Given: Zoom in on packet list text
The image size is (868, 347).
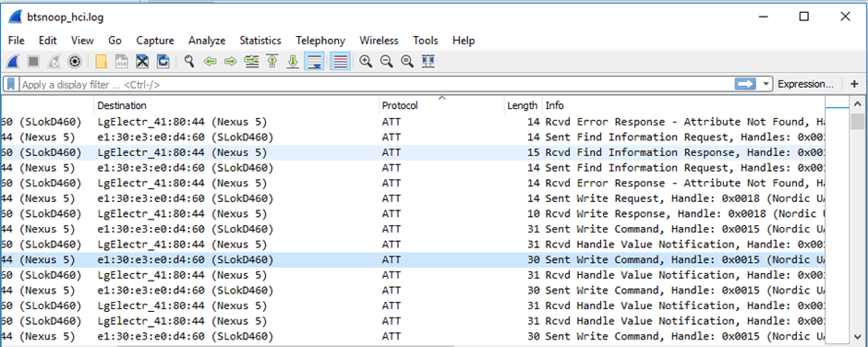Looking at the screenshot, I should pos(366,62).
